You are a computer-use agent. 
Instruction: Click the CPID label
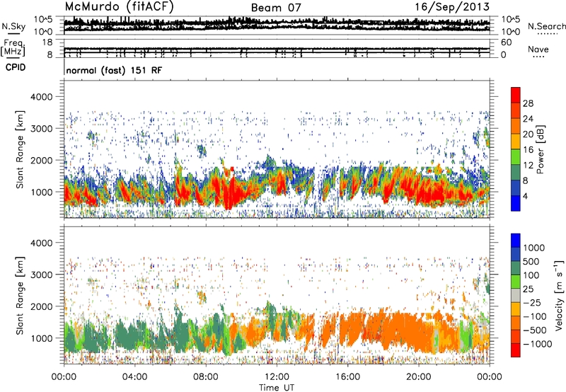click(x=16, y=67)
